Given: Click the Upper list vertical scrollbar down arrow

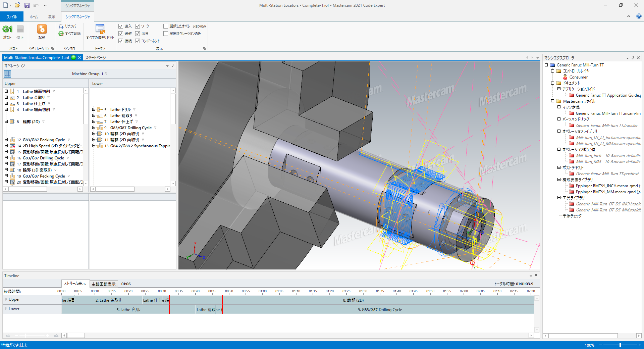Looking at the screenshot, I should point(86,184).
